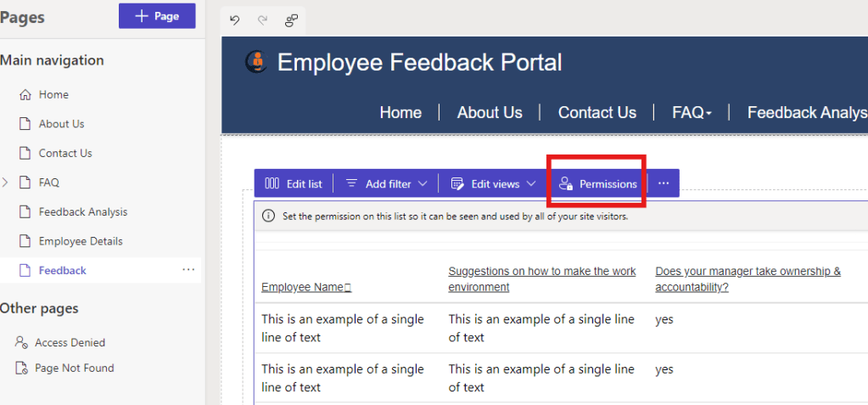868x405 pixels.
Task: Click the + Page button
Action: [x=157, y=16]
